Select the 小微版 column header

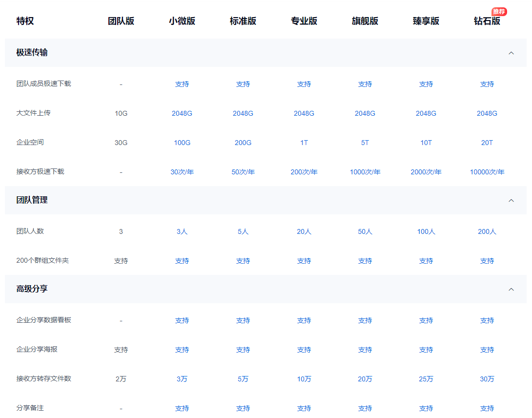pyautogui.click(x=182, y=21)
